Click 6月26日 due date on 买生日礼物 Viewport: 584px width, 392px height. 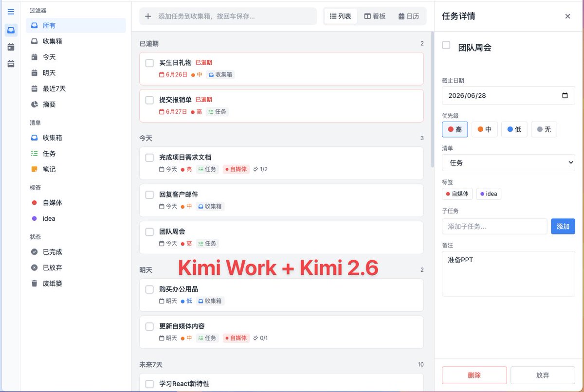tap(173, 75)
